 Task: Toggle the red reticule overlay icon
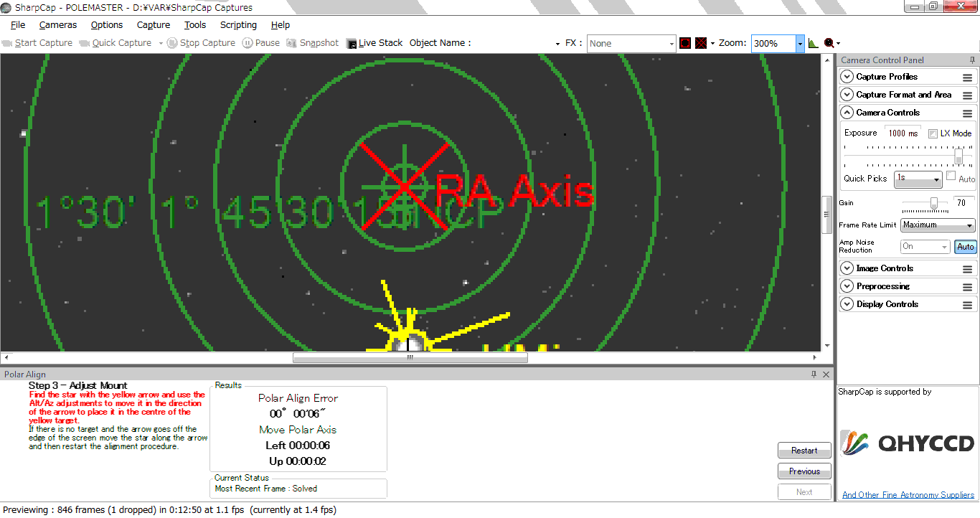(701, 43)
